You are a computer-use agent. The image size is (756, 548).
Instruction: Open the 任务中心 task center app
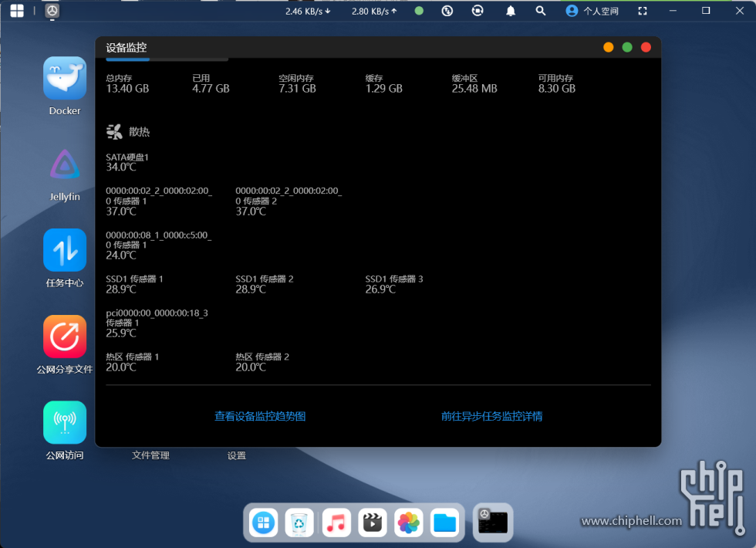click(64, 250)
